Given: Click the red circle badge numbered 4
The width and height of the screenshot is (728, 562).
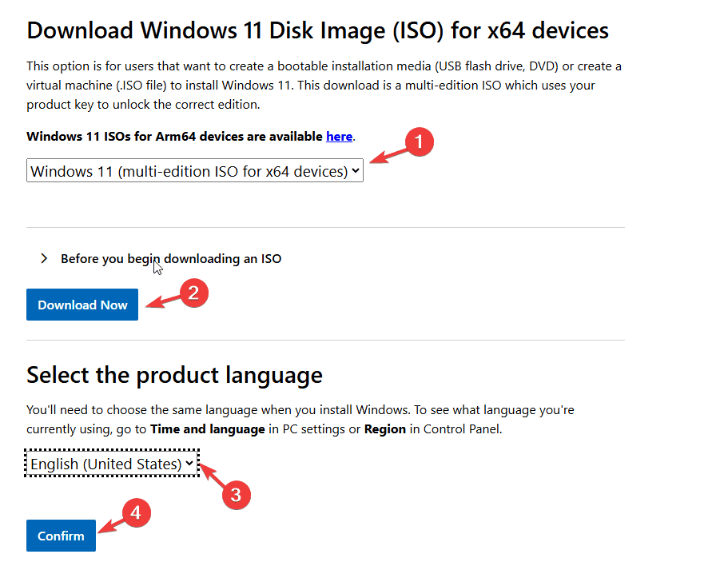Looking at the screenshot, I should pos(136,512).
